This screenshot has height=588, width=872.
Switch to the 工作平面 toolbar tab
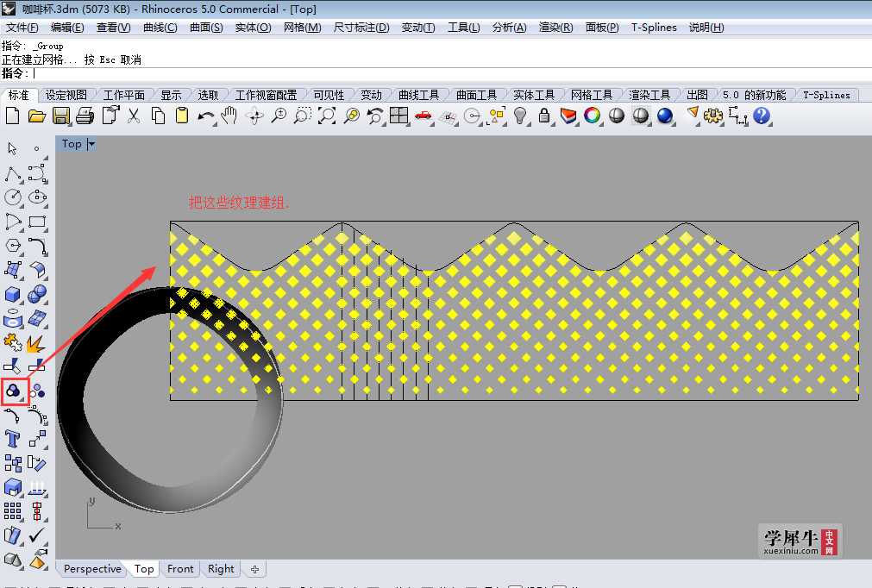click(123, 95)
